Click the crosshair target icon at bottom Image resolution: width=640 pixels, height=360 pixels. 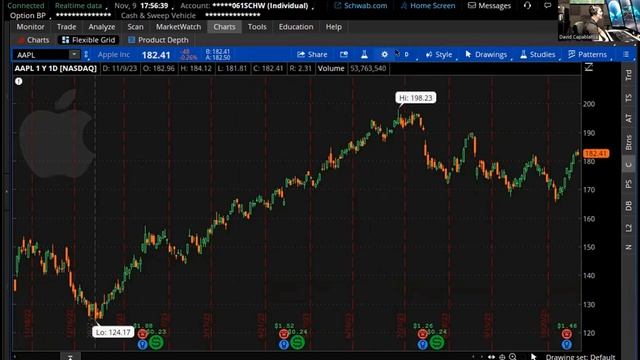[x=502, y=357]
